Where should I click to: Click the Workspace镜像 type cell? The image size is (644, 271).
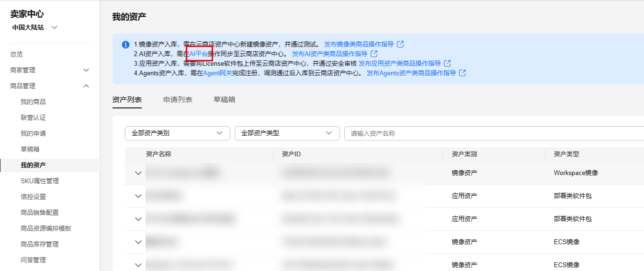576,173
